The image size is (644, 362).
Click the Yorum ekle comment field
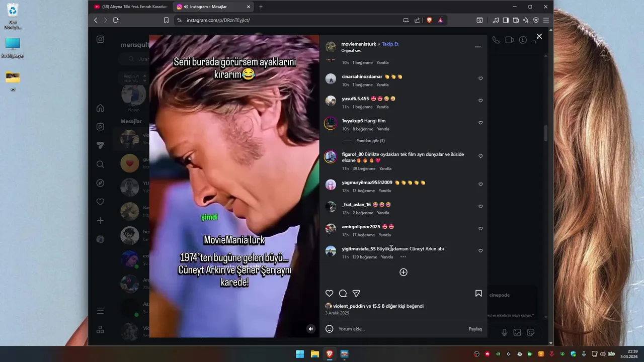400,329
